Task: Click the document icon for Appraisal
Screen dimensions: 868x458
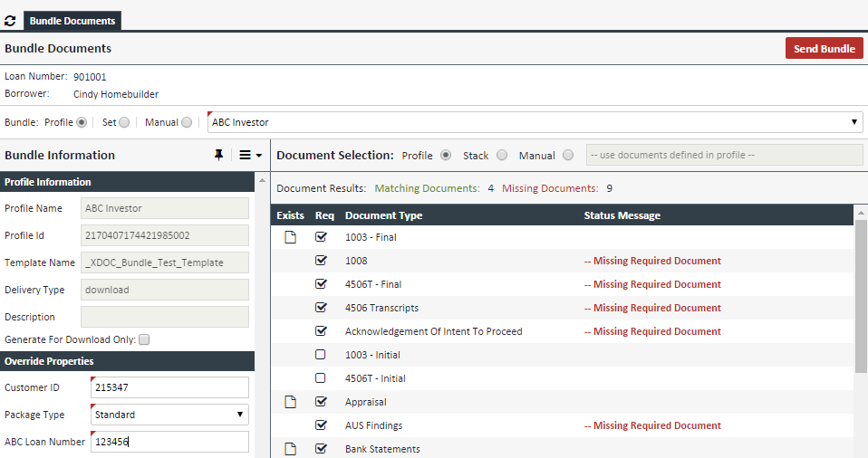Action: (x=291, y=402)
